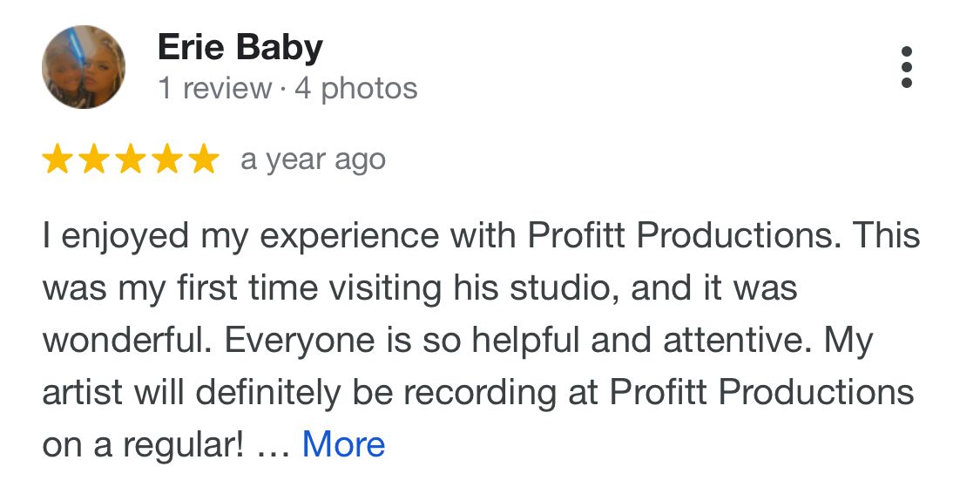This screenshot has height=480, width=980.
Task: Click the "1 review" count
Action: coord(214,89)
